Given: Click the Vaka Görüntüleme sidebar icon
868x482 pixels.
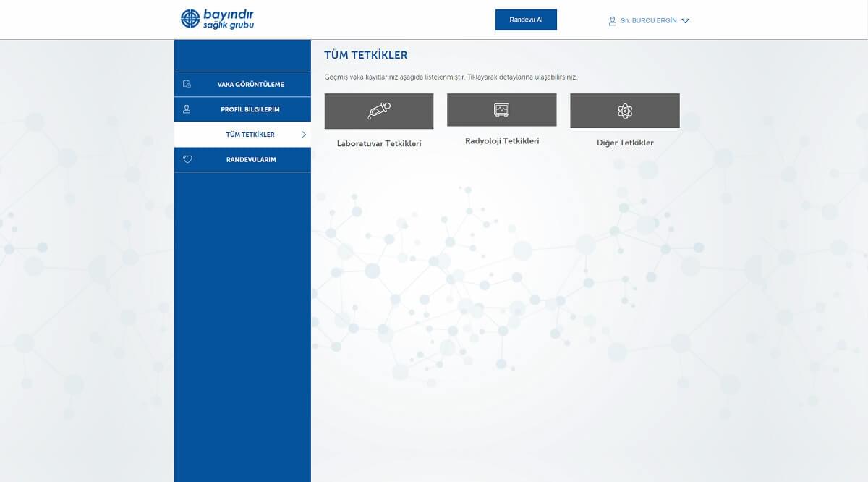Looking at the screenshot, I should click(x=187, y=84).
